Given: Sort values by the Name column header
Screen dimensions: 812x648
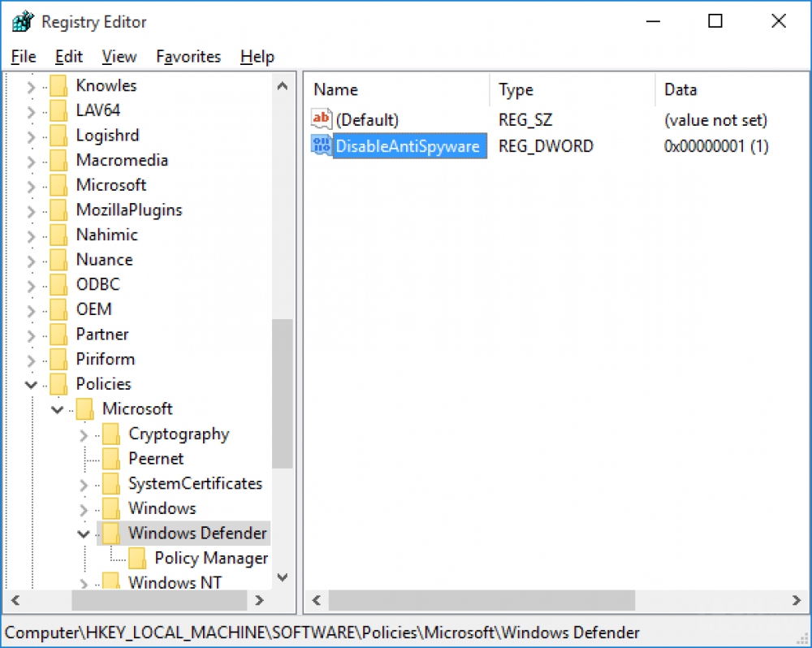Looking at the screenshot, I should (397, 89).
